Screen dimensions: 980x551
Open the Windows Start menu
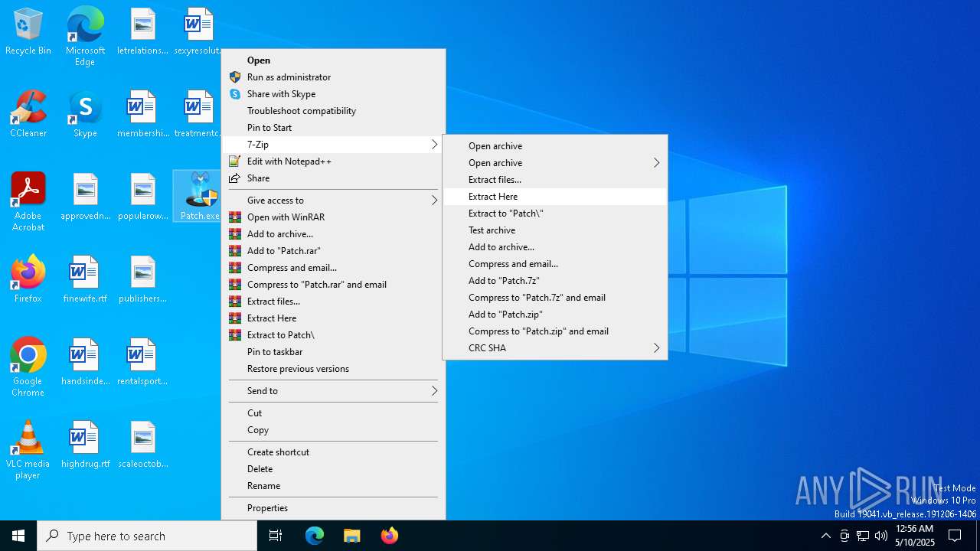click(18, 536)
